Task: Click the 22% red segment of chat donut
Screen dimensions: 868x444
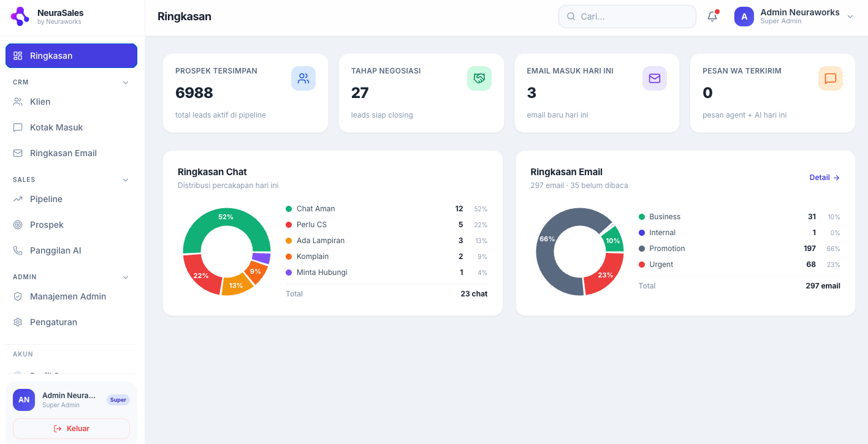Action: (x=201, y=275)
